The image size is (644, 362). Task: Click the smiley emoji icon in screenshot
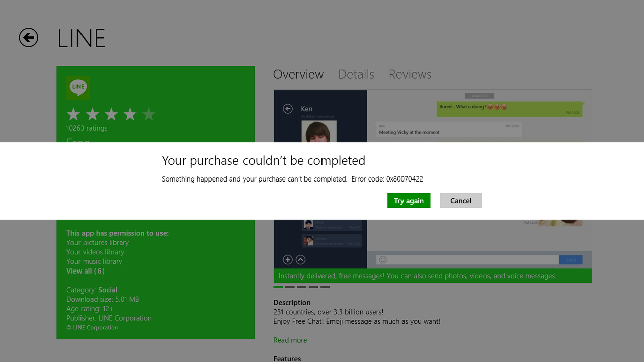point(383,260)
